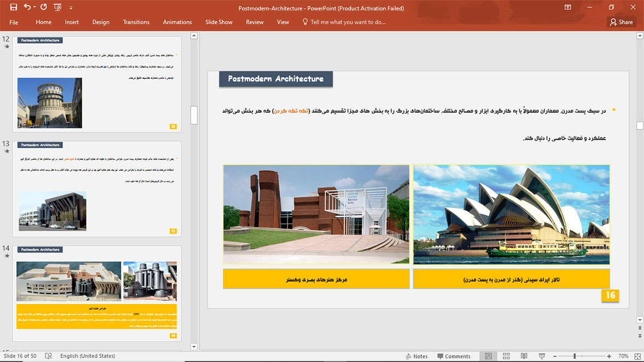Click the Persian body text paragraph on slide

[414, 124]
